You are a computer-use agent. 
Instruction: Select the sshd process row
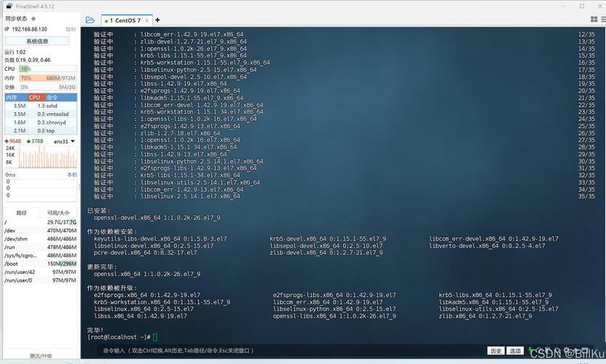pyautogui.click(x=40, y=106)
